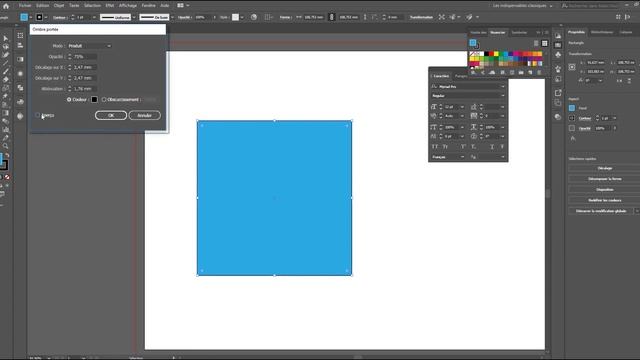Open the Regular font style dropdown

[468, 96]
